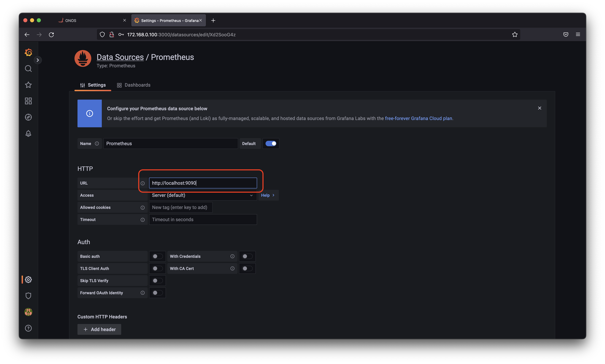Image resolution: width=605 pixels, height=364 pixels.
Task: Open the Dashboards grid icon in sidebar
Action: point(29,101)
